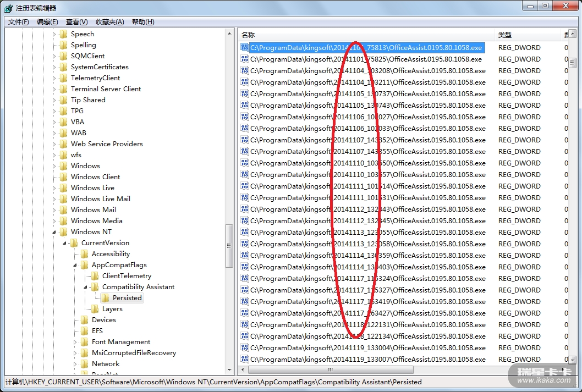Click the Layers folder icon
Image resolution: width=582 pixels, height=392 pixels.
click(x=95, y=309)
